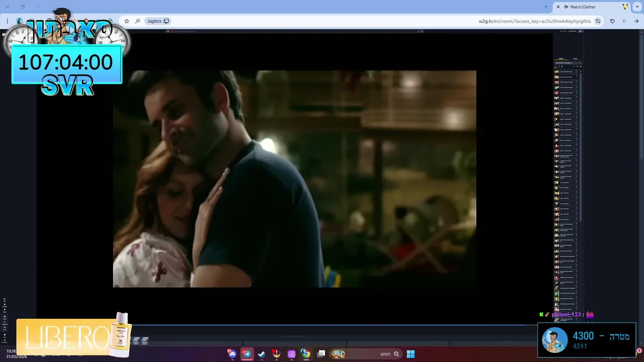Open the zoom magnifier icon in address bar

[137, 21]
